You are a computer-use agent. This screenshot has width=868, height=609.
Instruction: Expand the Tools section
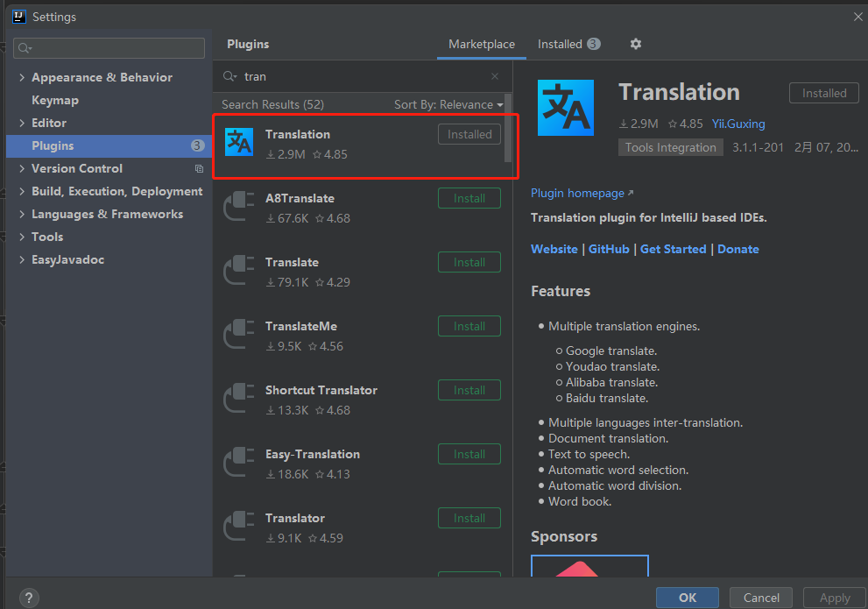click(22, 237)
